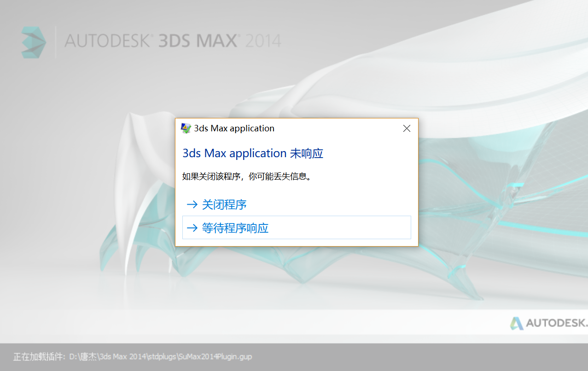Click the 如果关闭该程序 warning message
This screenshot has height=371, width=588.
pyautogui.click(x=247, y=177)
